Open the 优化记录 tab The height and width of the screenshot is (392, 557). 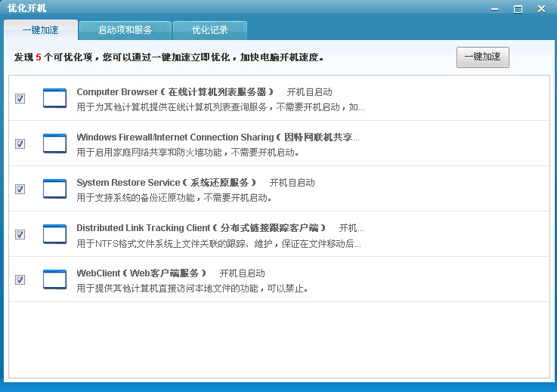pos(209,31)
